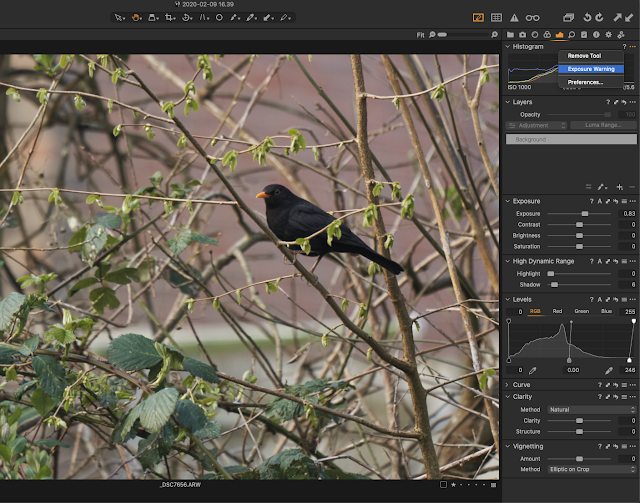This screenshot has height=503, width=640.
Task: Collapse the Clarity panel
Action: 508,396
